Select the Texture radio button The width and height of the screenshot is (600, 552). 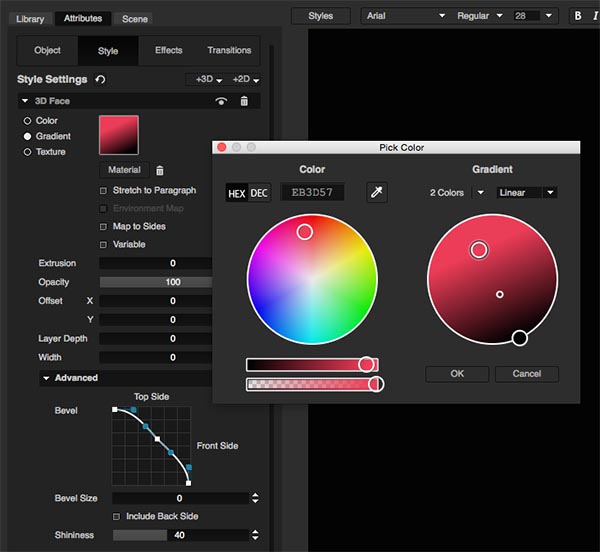point(28,152)
